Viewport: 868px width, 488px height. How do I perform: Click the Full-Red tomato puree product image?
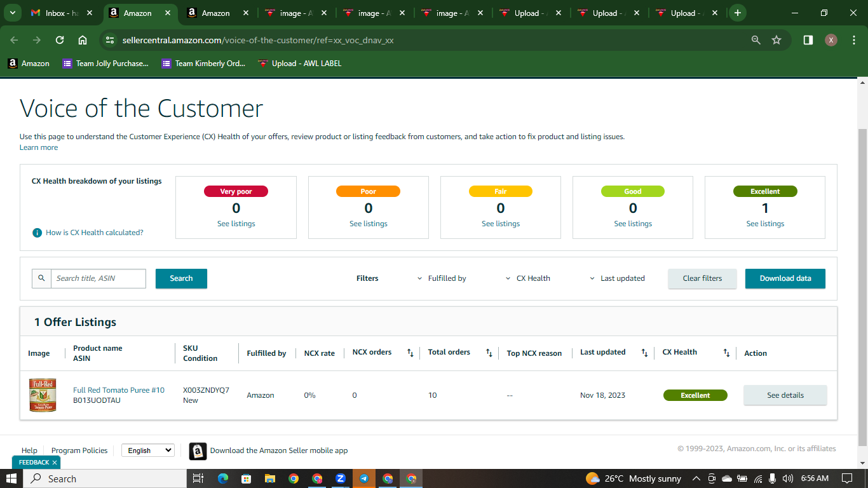click(x=43, y=395)
